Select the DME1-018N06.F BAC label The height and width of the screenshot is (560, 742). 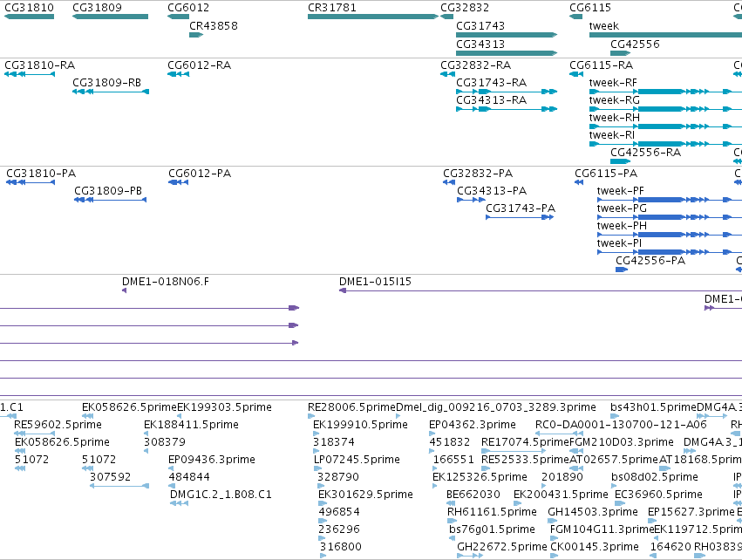tap(165, 282)
